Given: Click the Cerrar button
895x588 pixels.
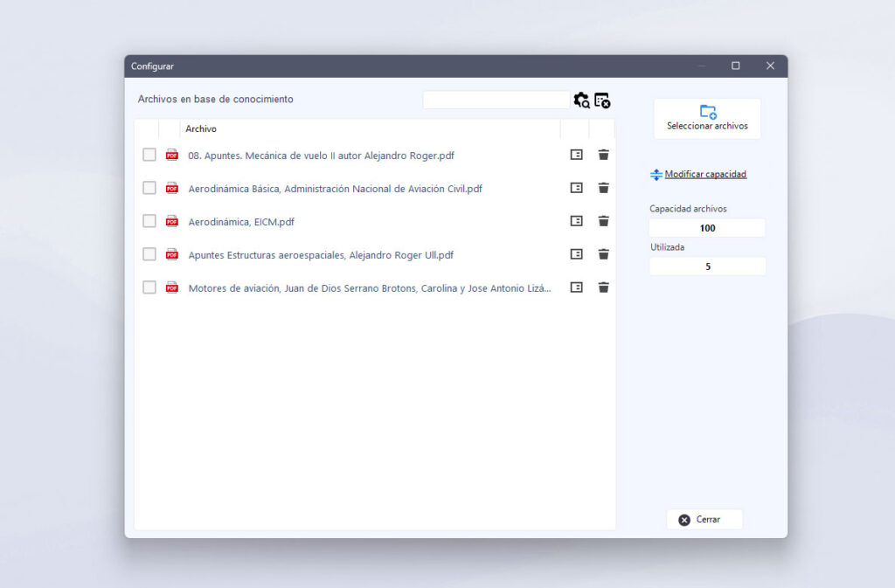Looking at the screenshot, I should pyautogui.click(x=704, y=520).
